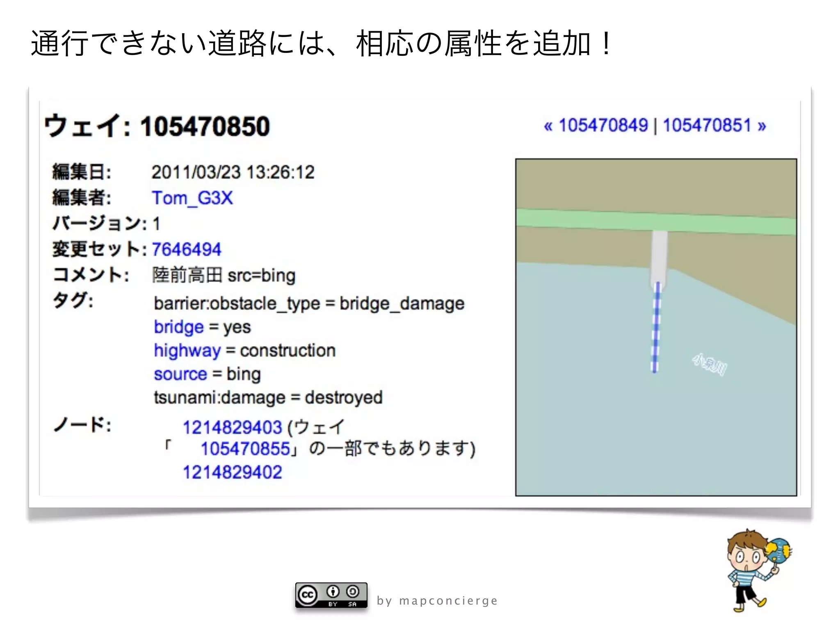Image resolution: width=840 pixels, height=630 pixels.
Task: Click the CC circle logo icon
Action: 308,595
